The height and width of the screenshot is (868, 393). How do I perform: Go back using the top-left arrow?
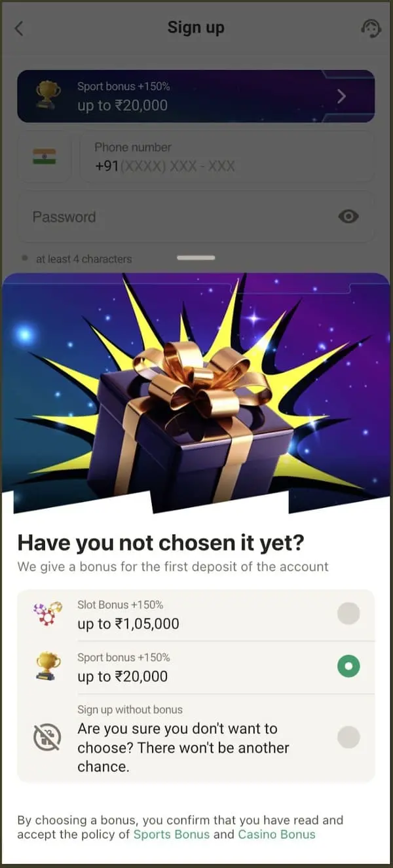19,28
